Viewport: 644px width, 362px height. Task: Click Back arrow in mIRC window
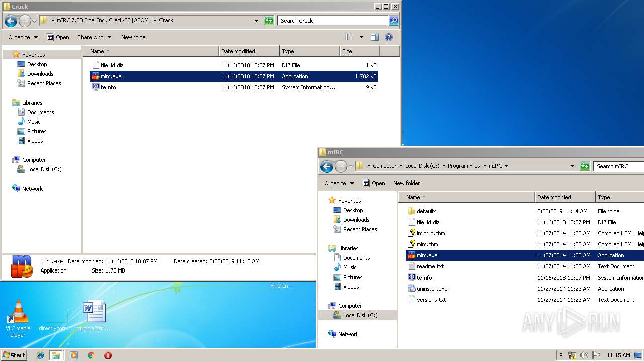pos(327,166)
